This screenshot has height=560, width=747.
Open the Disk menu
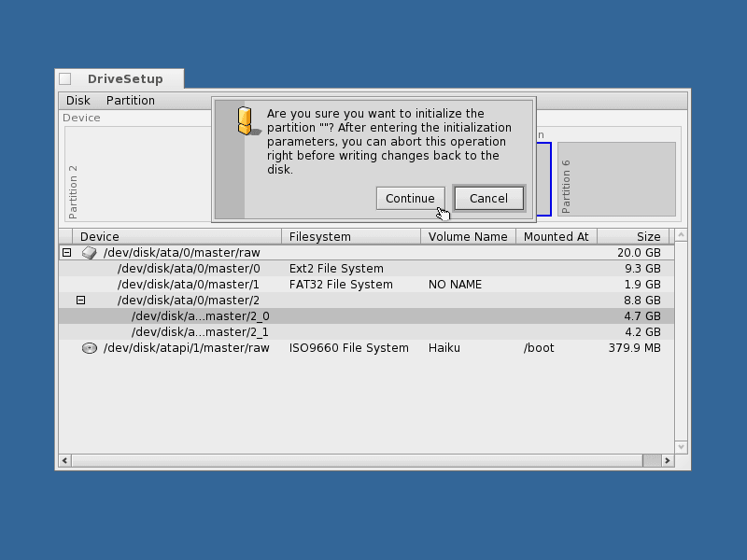pos(78,101)
